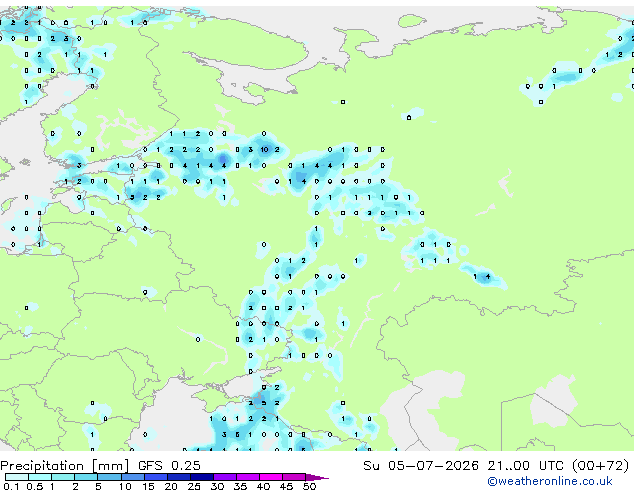This screenshot has width=634, height=490.
Task: Click the 10–15 mm legend swatch
Action: [132, 477]
